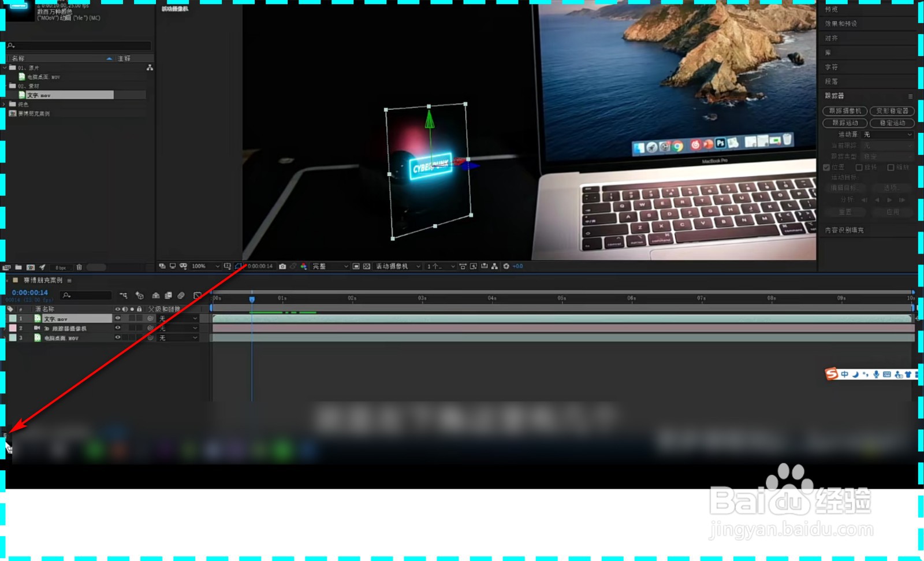Click the +0.0 exposure value

pos(517,266)
